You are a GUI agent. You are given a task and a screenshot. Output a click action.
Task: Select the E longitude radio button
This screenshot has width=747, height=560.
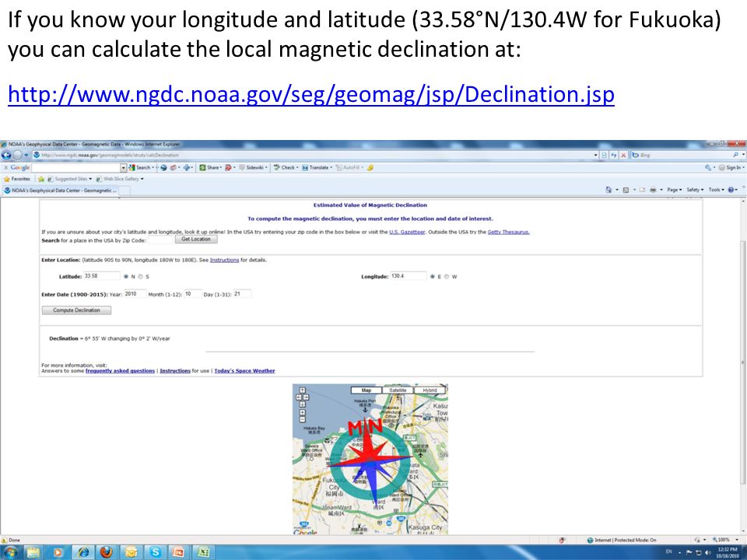[433, 277]
